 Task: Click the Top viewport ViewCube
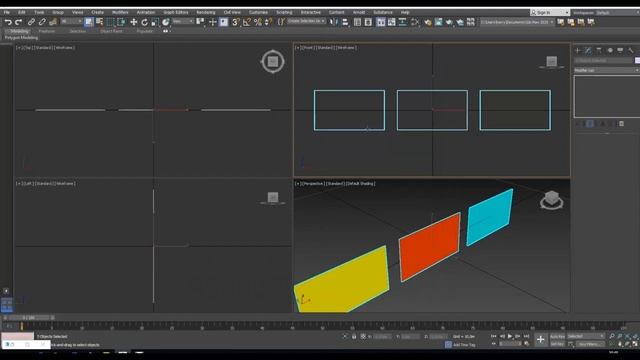tap(273, 62)
